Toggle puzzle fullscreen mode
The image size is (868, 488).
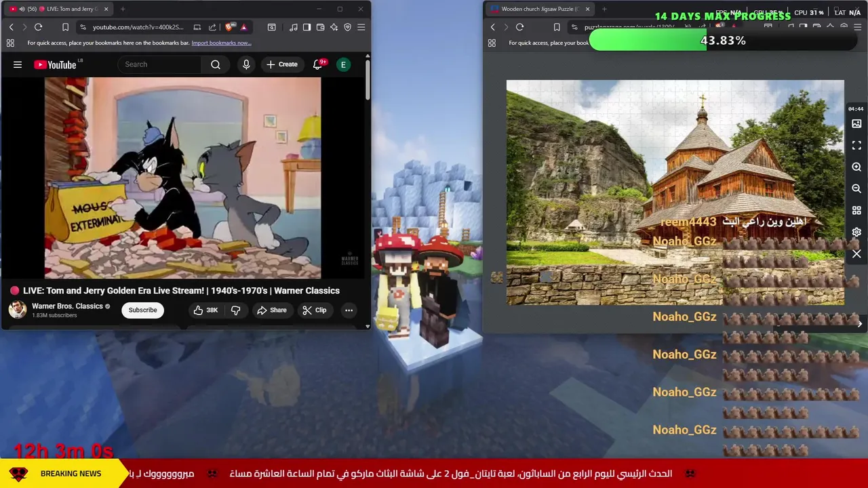856,146
